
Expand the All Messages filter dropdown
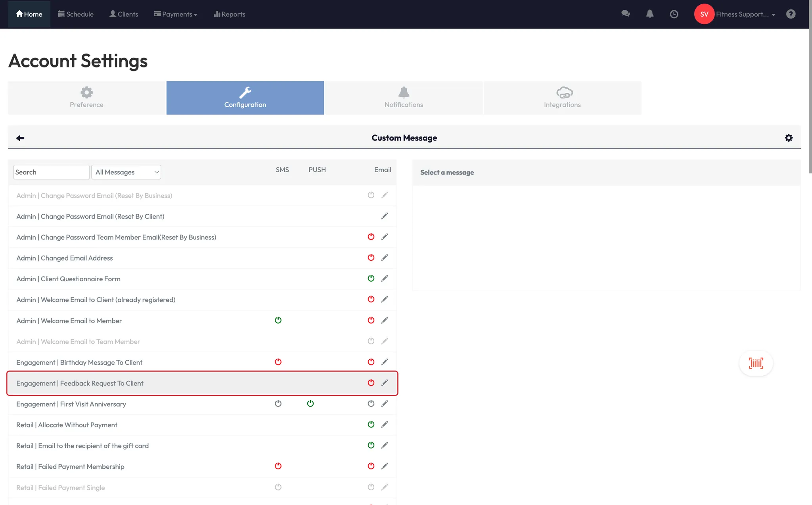click(126, 172)
